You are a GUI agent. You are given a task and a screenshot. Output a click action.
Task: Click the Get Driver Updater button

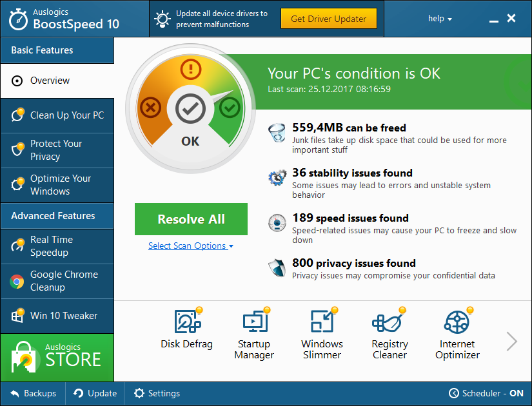328,19
